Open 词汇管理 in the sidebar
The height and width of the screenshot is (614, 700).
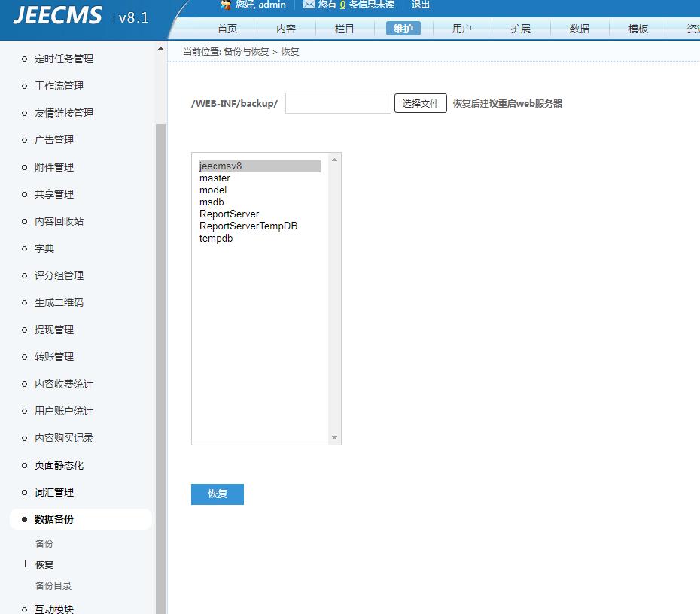coord(54,492)
